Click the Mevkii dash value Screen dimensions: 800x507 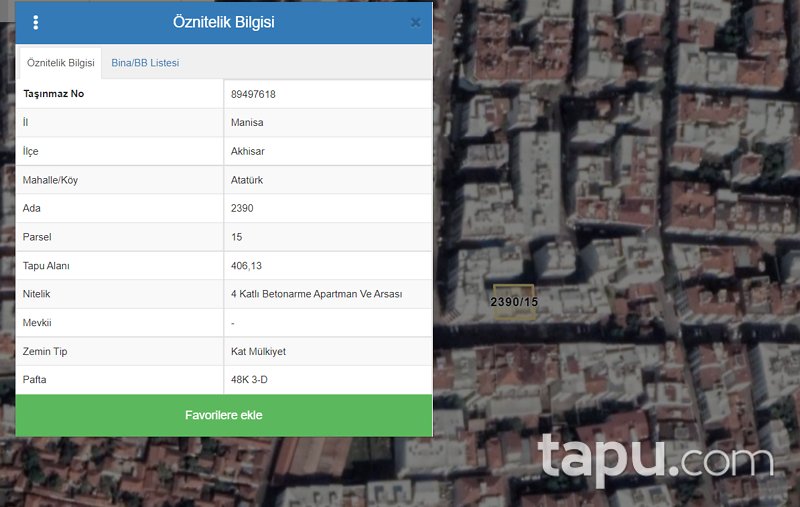[233, 323]
